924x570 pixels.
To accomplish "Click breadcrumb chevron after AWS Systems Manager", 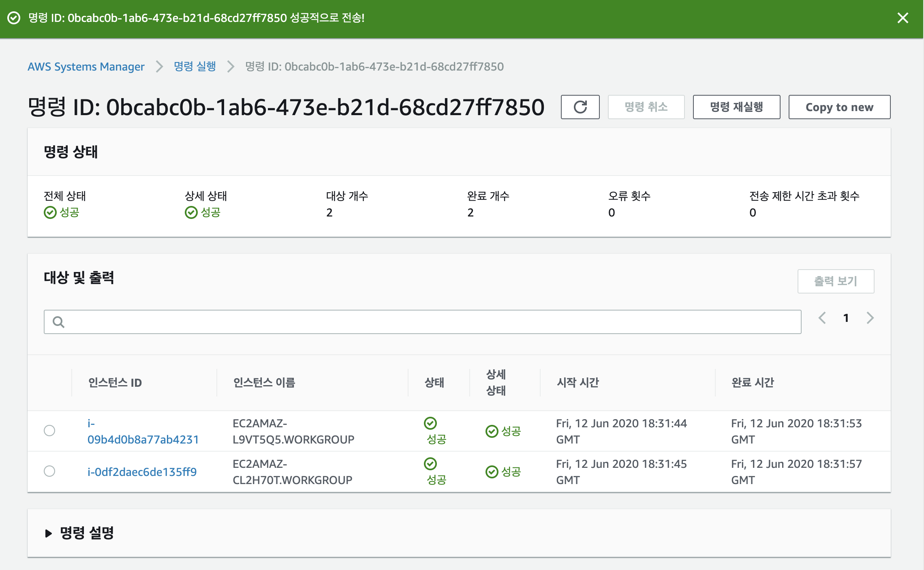I will (159, 66).
